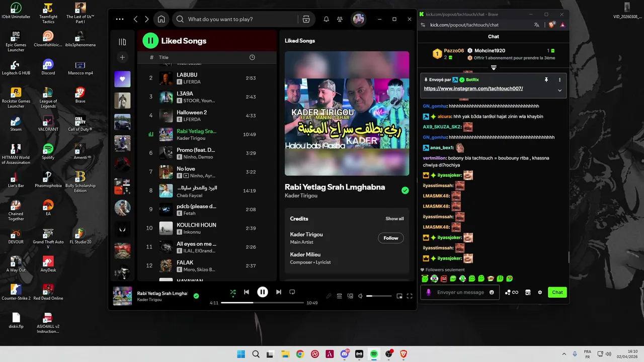This screenshot has height=362, width=644.
Task: Skip to the previous track
Action: point(247,292)
